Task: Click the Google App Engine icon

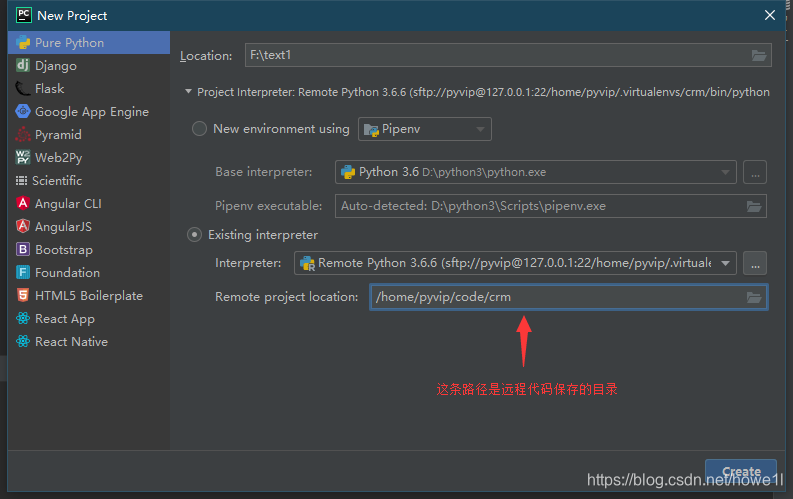Action: coord(23,111)
